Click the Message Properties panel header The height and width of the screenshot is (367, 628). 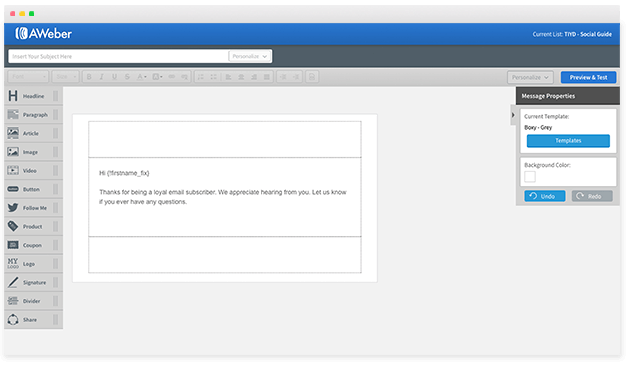coord(568,96)
